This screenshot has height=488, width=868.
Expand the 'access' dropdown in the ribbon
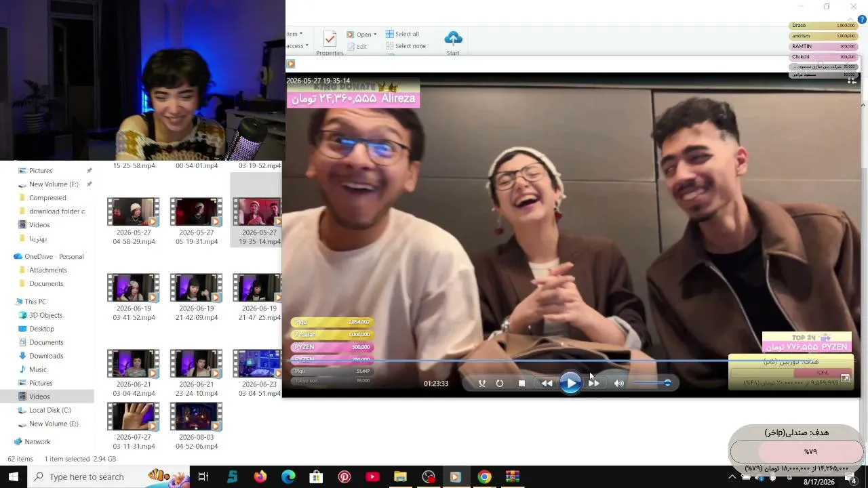(297, 46)
